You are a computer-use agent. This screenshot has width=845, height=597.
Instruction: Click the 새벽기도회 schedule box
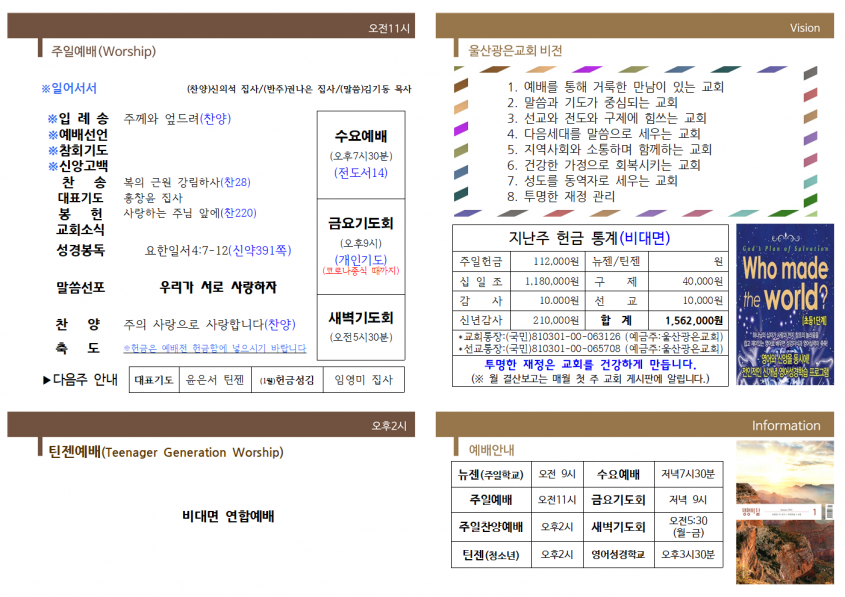[361, 327]
